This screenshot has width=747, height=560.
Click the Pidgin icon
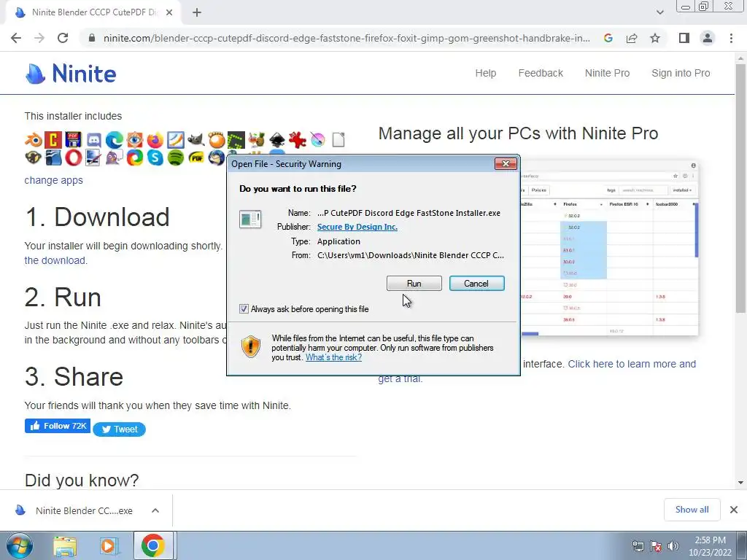pos(115,157)
